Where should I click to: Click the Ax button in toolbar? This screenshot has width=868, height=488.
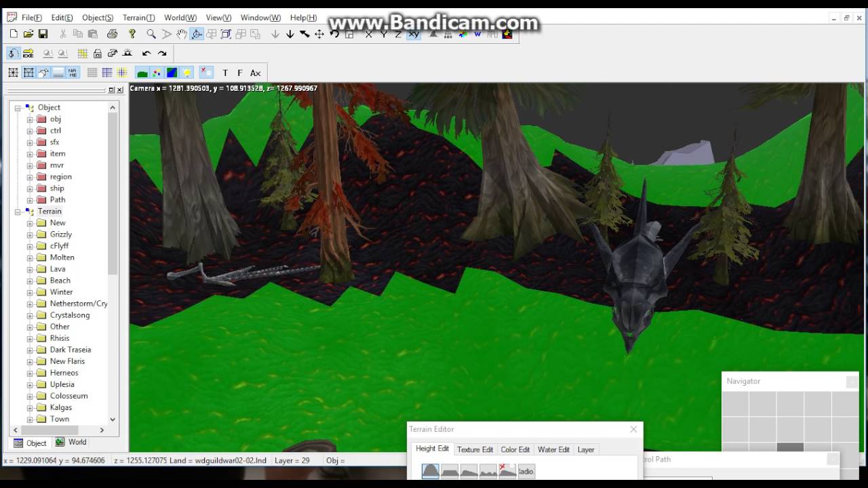[255, 73]
